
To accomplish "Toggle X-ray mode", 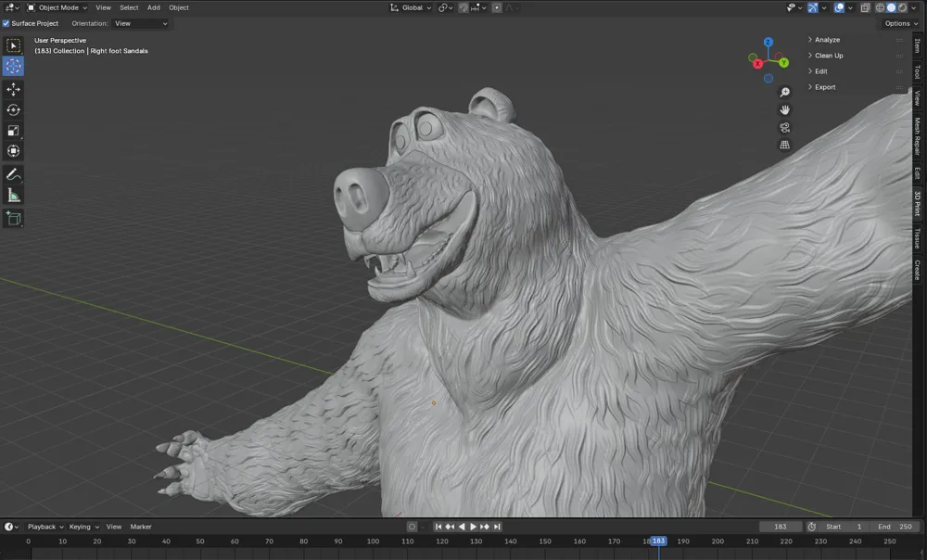I will pyautogui.click(x=866, y=7).
